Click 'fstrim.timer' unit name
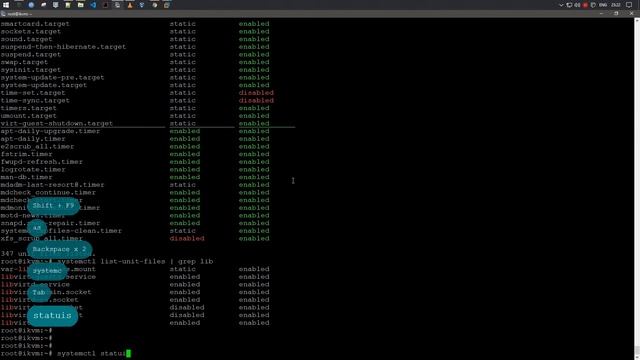 [x=27, y=154]
